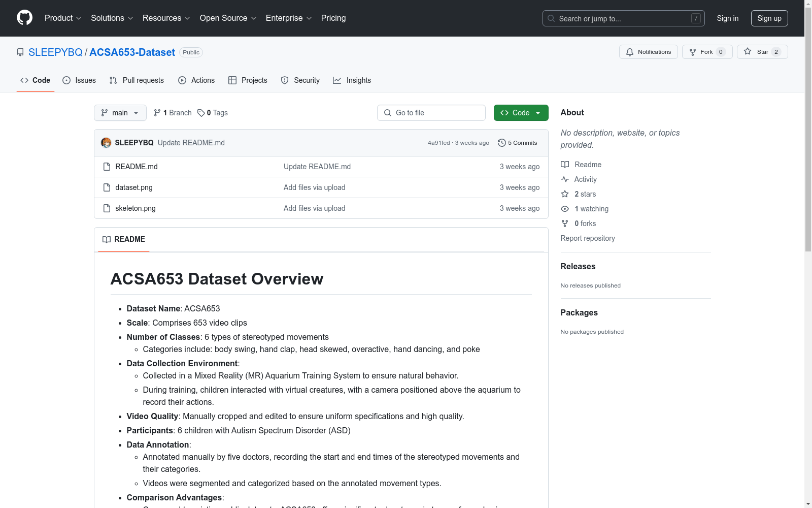
Task: Open the Releases heading link
Action: tap(578, 266)
